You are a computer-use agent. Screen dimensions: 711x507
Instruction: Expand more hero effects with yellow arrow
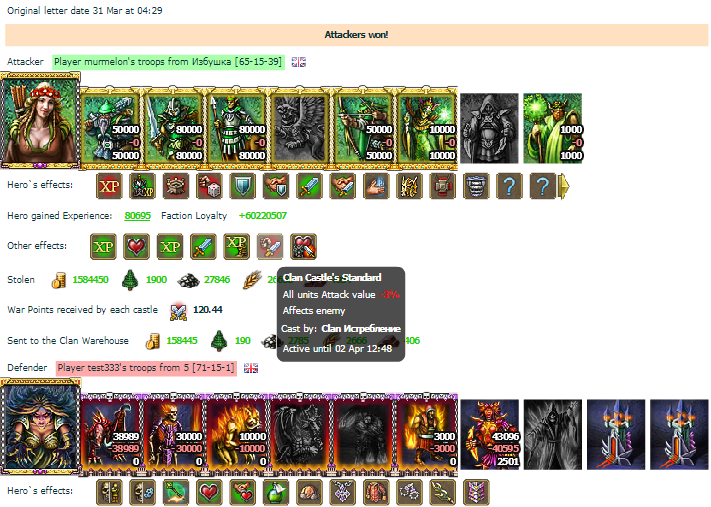click(x=564, y=186)
